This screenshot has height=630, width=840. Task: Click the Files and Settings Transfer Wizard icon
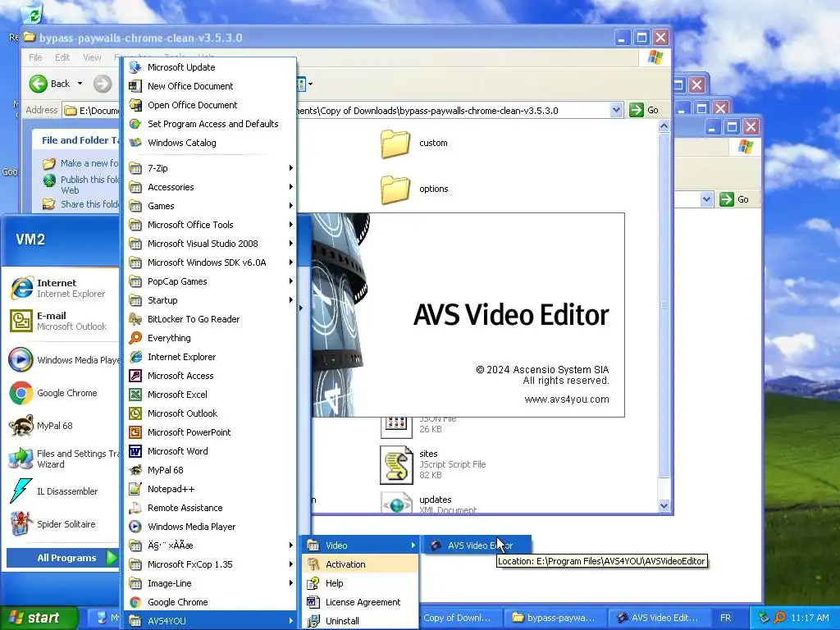[21, 459]
